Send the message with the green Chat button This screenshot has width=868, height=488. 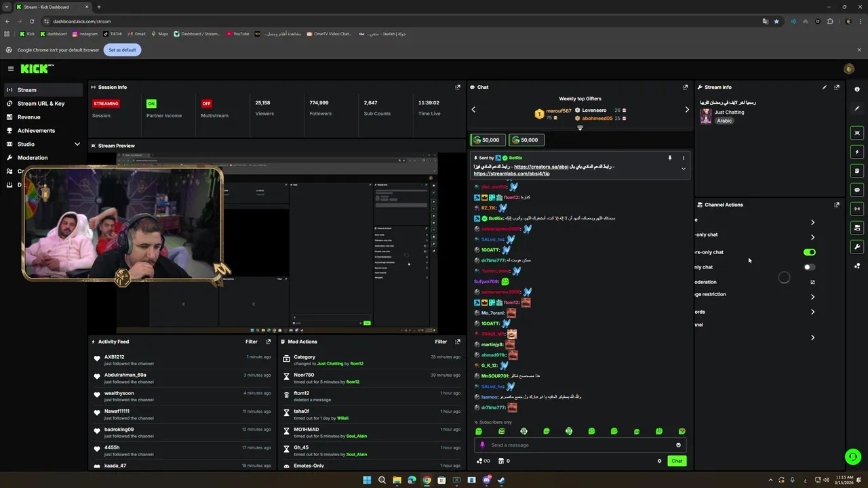pos(677,461)
